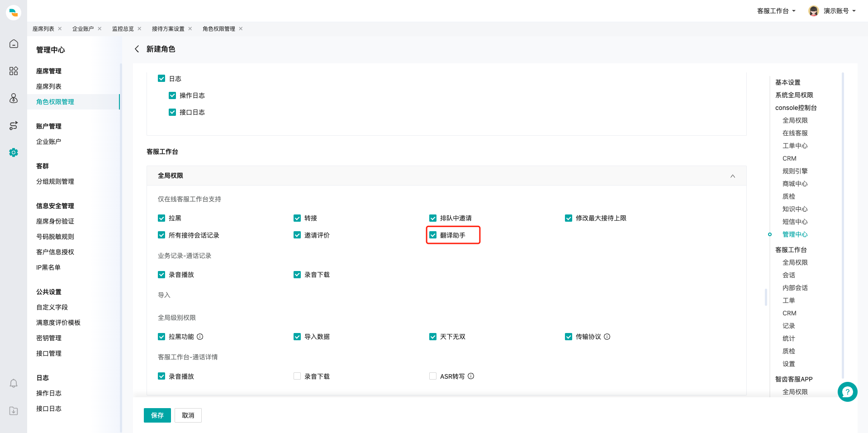
Task: Click the permissions list vertical scrollbar
Action: tap(766, 297)
